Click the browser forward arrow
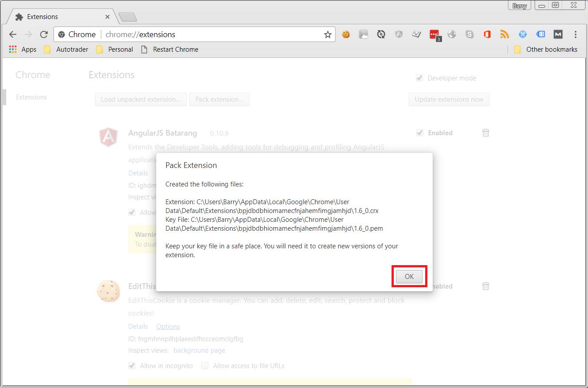 click(28, 34)
